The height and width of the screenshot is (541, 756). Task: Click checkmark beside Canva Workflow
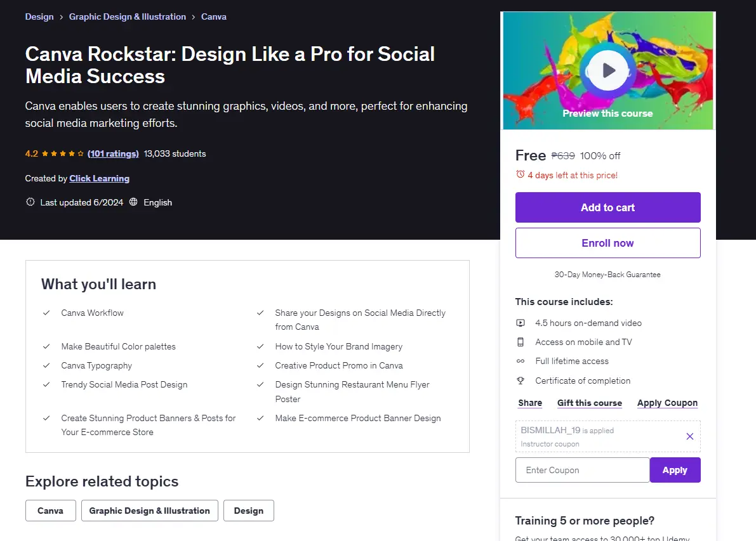[46, 313]
